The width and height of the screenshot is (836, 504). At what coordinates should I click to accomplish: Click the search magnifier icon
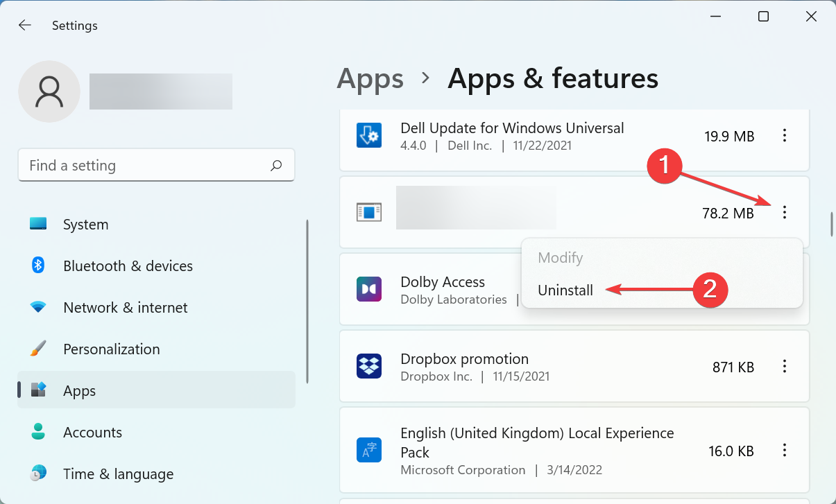click(x=276, y=166)
